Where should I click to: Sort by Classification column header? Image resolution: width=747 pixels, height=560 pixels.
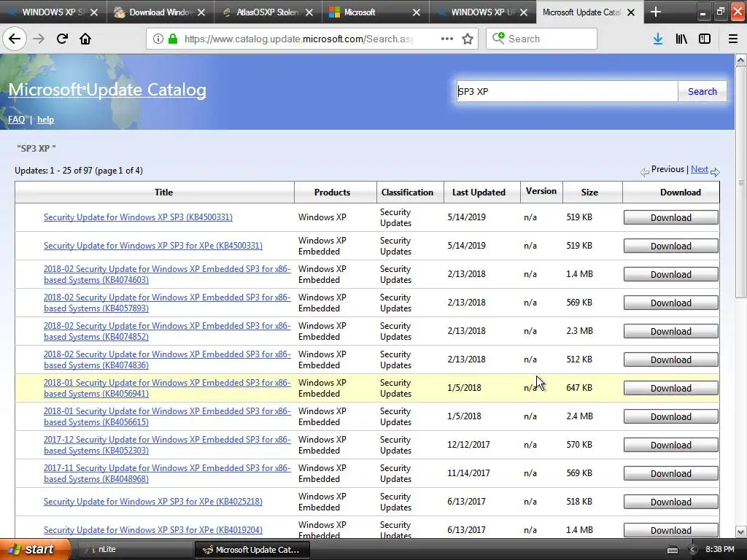pyautogui.click(x=407, y=192)
